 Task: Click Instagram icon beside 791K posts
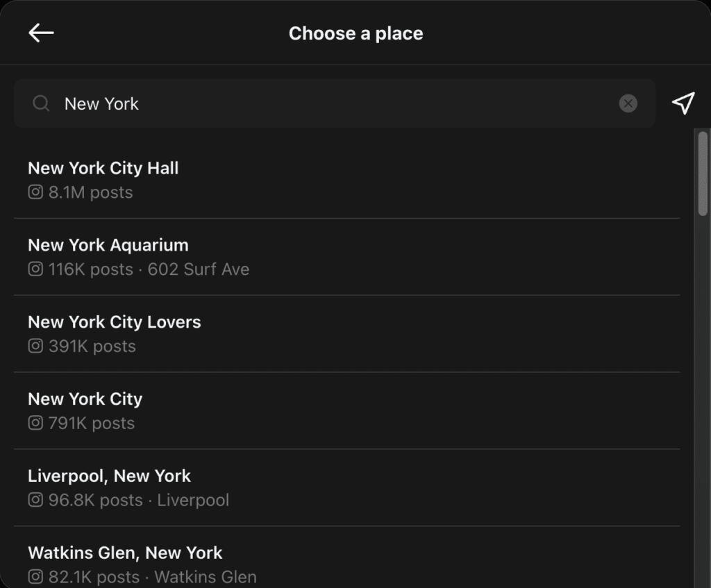35,423
